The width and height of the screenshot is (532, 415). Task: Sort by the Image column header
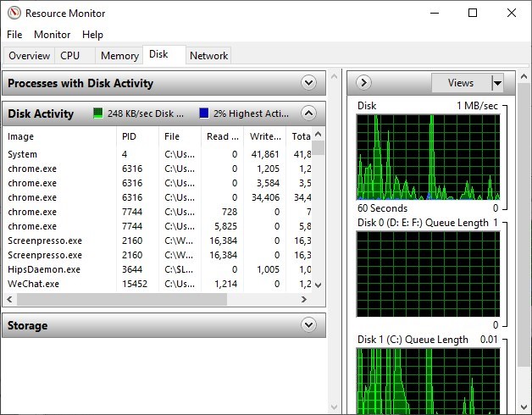click(x=59, y=136)
